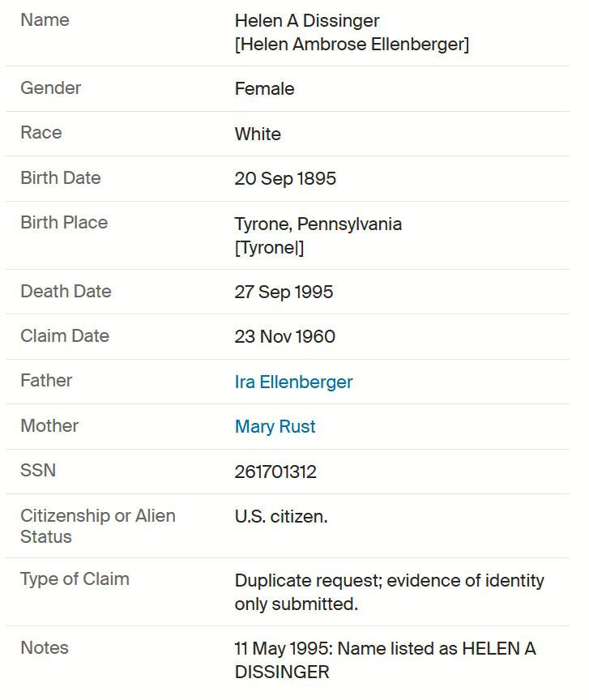Click the Gender value Female
This screenshot has width=589, height=700.
coord(264,89)
